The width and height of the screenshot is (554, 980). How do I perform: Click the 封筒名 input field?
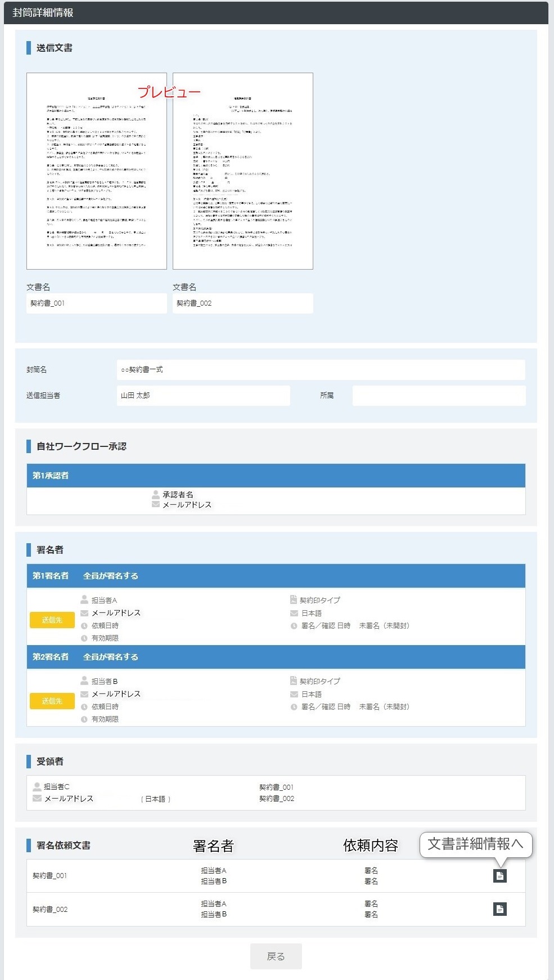(321, 370)
